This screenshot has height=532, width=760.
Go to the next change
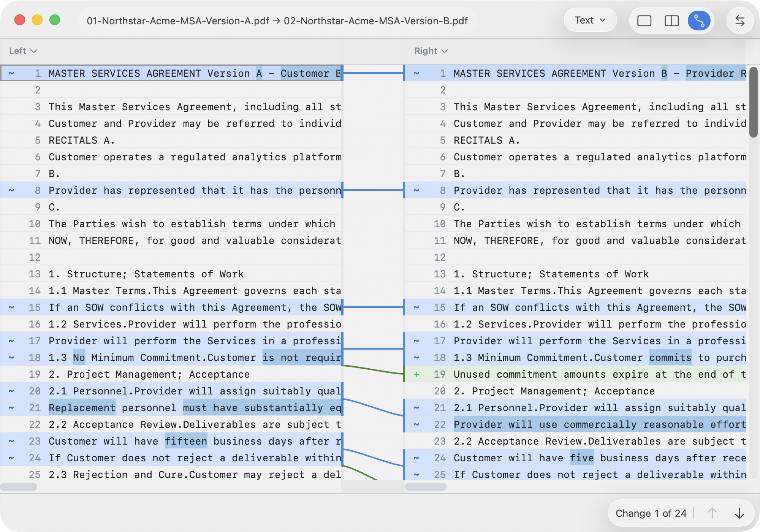coord(739,513)
